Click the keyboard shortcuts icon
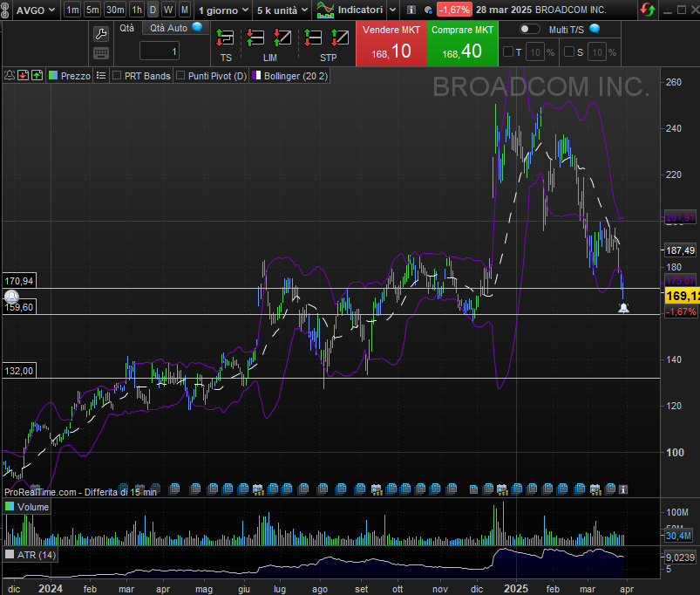This screenshot has width=700, height=595. 101,53
